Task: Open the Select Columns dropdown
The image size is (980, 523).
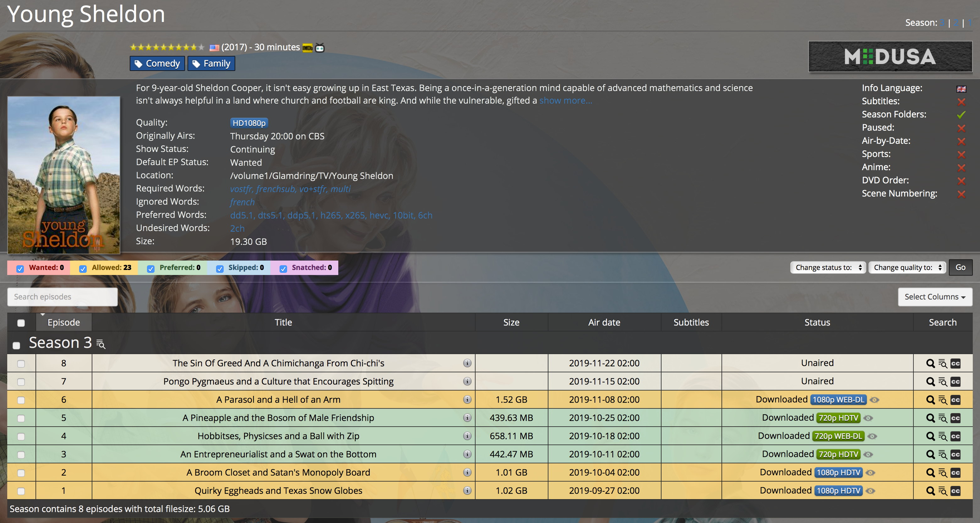Action: 935,296
